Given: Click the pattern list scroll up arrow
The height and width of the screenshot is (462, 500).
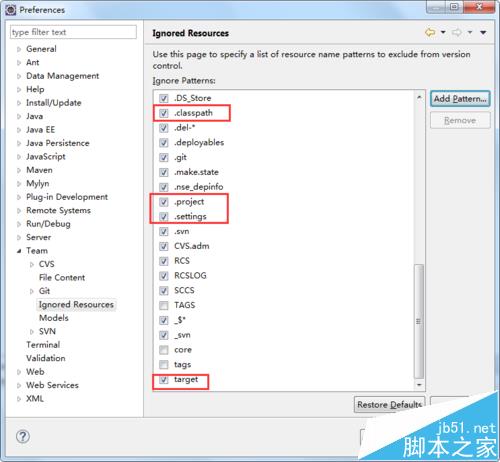Looking at the screenshot, I should click(419, 97).
